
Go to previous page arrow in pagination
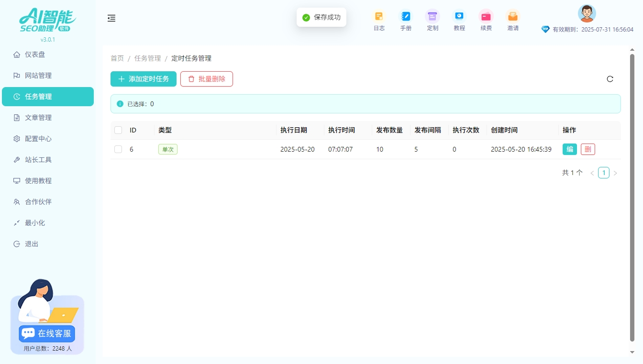click(x=592, y=173)
